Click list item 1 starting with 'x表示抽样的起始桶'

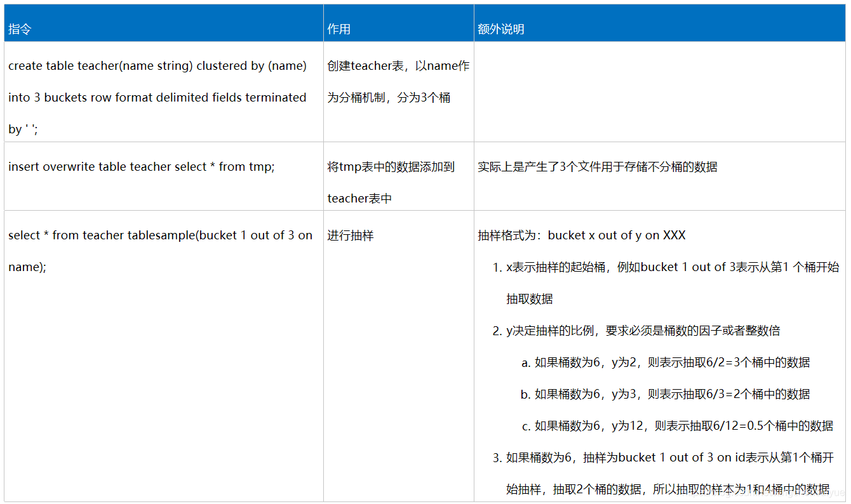tap(666, 267)
